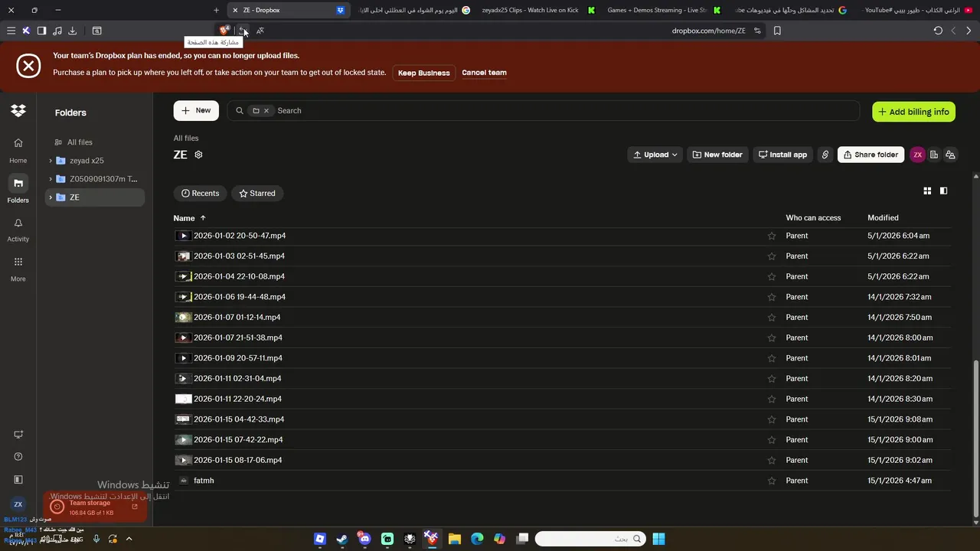Toggle the browser sidebar panel icon
The height and width of the screenshot is (551, 980).
41,31
